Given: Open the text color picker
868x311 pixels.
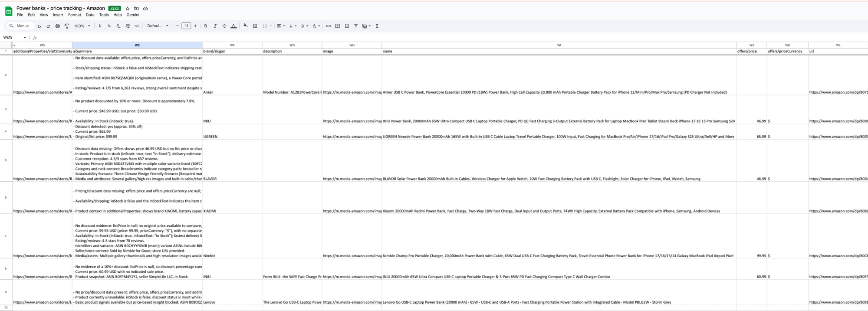Looking at the screenshot, I should point(233,26).
